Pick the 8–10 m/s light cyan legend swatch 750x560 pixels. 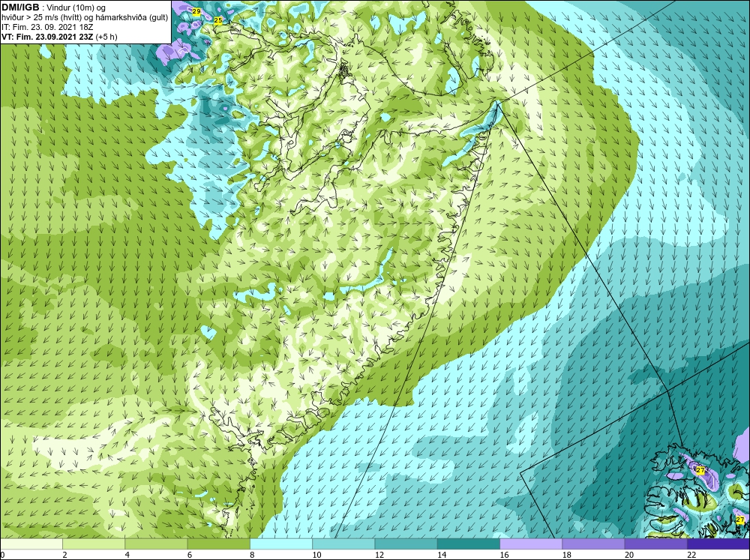(x=281, y=544)
